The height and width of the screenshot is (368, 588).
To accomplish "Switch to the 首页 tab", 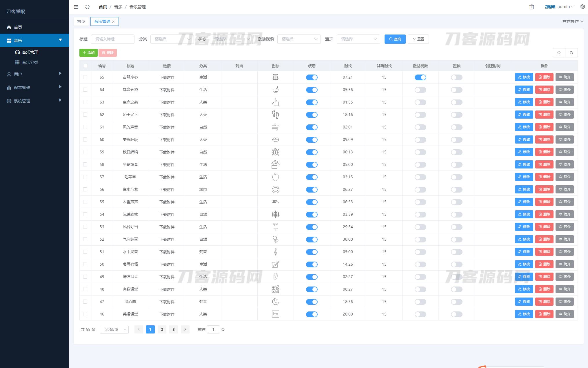I will coord(81,21).
